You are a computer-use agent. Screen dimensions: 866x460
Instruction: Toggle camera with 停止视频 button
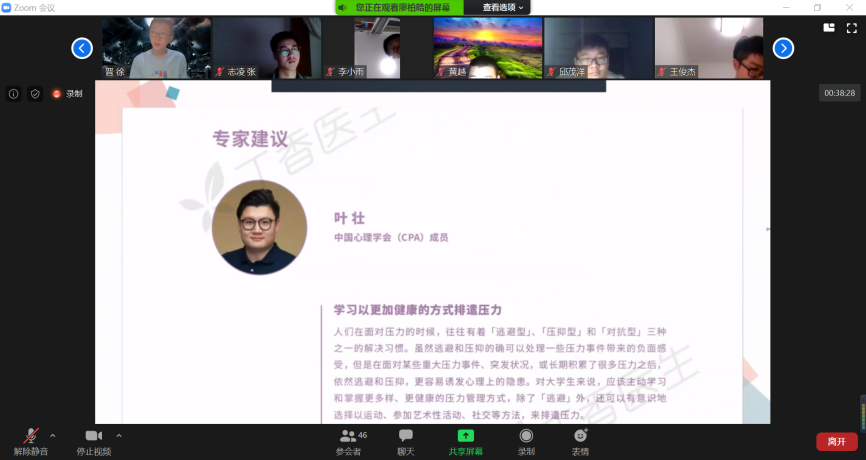94,436
